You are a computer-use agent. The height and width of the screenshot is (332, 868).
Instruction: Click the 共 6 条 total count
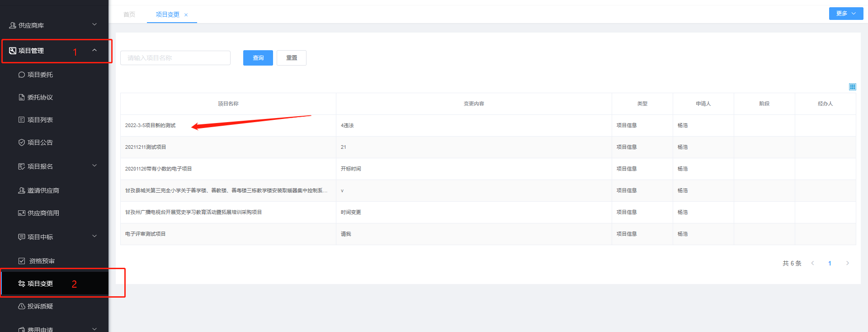(x=792, y=263)
